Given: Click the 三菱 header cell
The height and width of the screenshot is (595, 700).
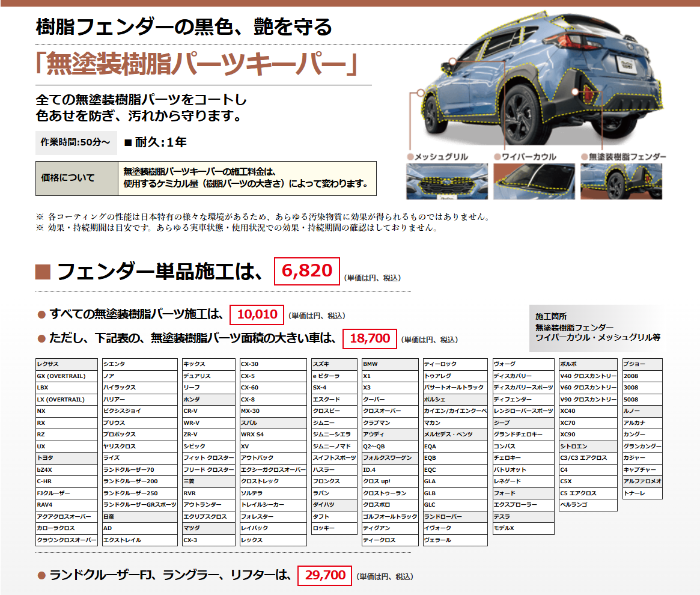Looking at the screenshot, I should [x=208, y=481].
